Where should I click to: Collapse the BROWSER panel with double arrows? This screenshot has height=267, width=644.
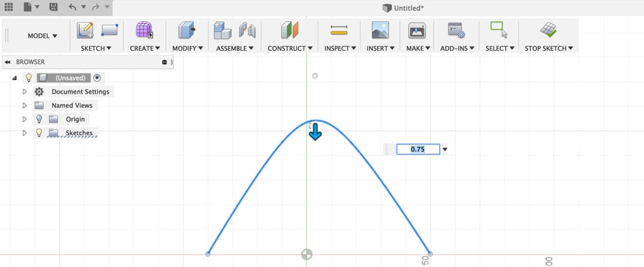(8, 62)
